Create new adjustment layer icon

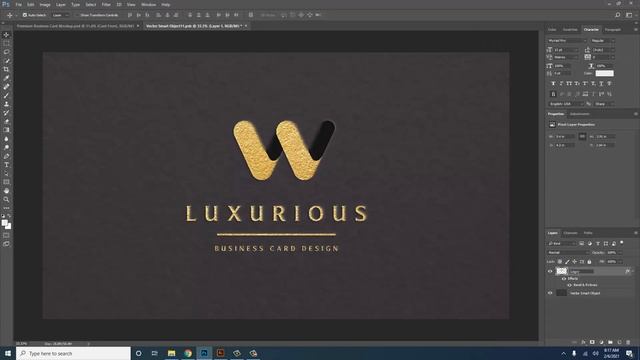click(601, 342)
